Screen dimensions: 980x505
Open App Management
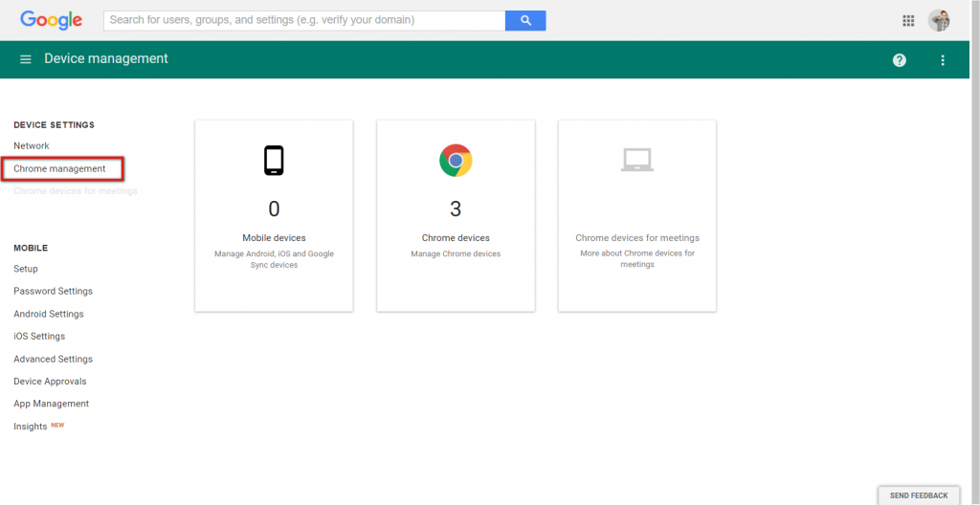pyautogui.click(x=52, y=404)
